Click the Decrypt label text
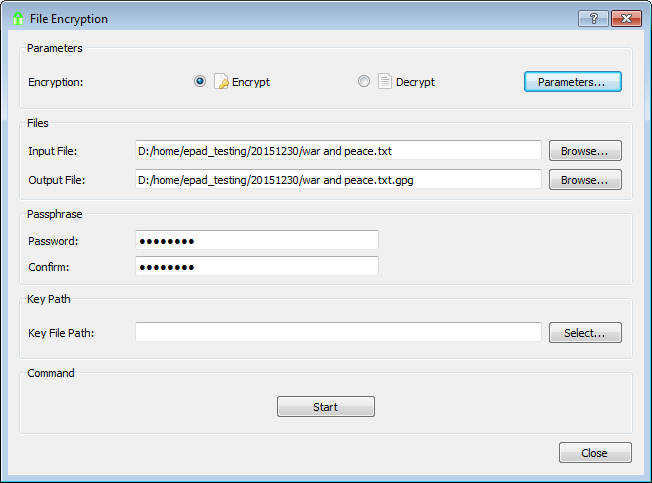 (x=415, y=82)
